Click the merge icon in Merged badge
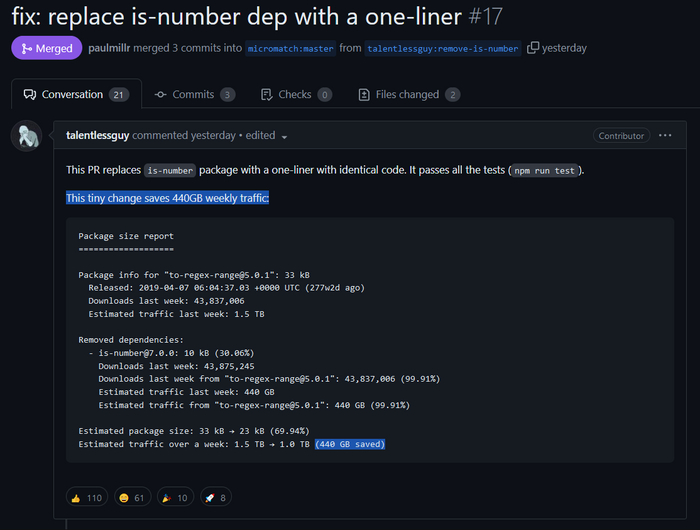This screenshot has width=700, height=530. [x=26, y=49]
